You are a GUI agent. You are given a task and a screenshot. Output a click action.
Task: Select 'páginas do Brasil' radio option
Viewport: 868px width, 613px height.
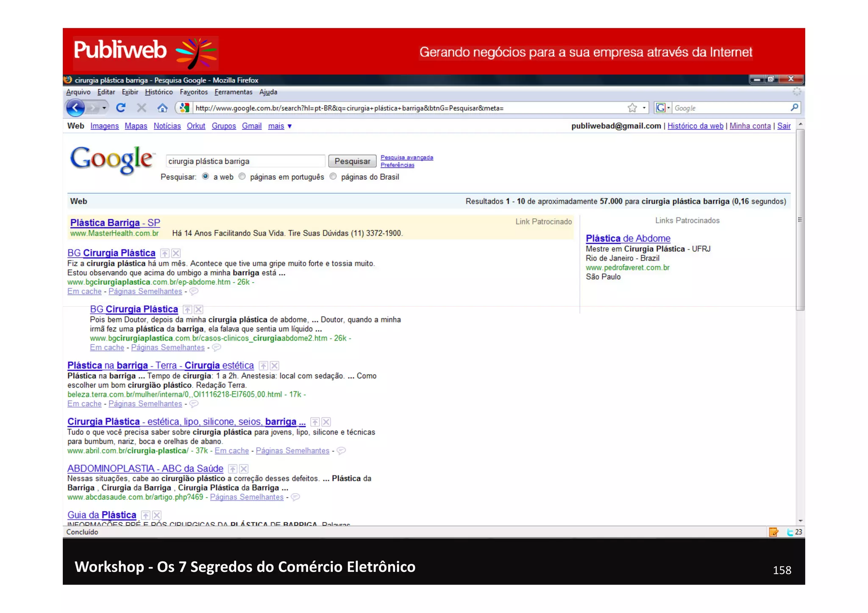[333, 177]
